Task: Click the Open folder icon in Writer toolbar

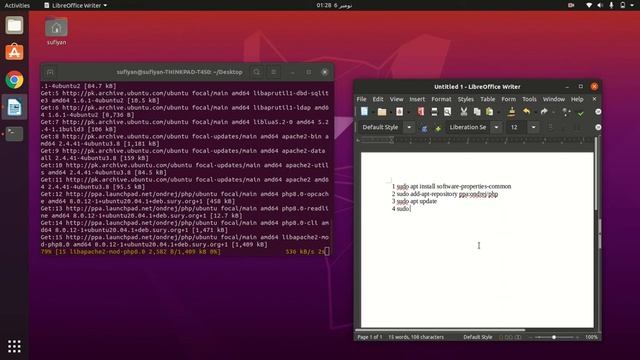Action: pyautogui.click(x=382, y=111)
